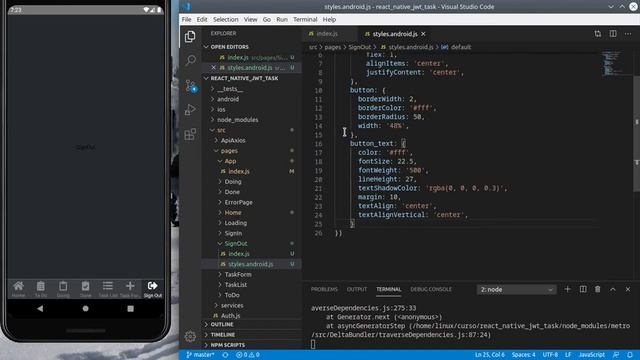This screenshot has width=640, height=360.
Task: Open editor More Actions ellipsis
Action: [x=628, y=34]
